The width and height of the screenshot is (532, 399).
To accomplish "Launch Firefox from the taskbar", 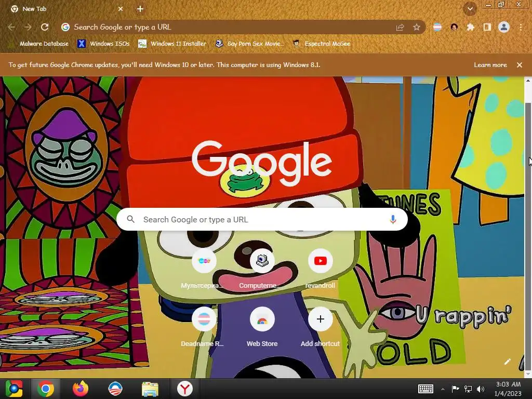I will [81, 389].
